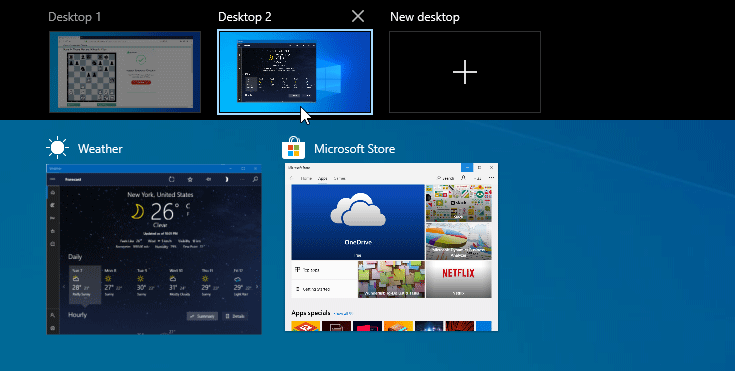The height and width of the screenshot is (371, 735).
Task: Click the settings gear in Weather sidebar
Action: 52,328
